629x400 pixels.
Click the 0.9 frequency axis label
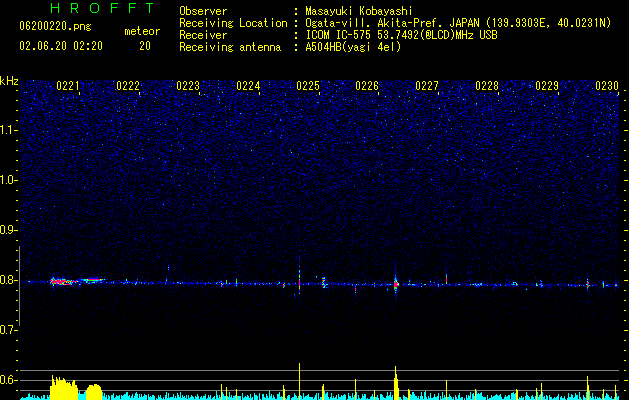9,230
